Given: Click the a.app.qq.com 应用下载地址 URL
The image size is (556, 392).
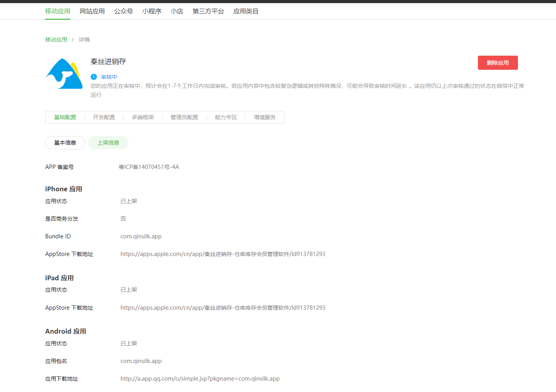Looking at the screenshot, I should pyautogui.click(x=200, y=379).
